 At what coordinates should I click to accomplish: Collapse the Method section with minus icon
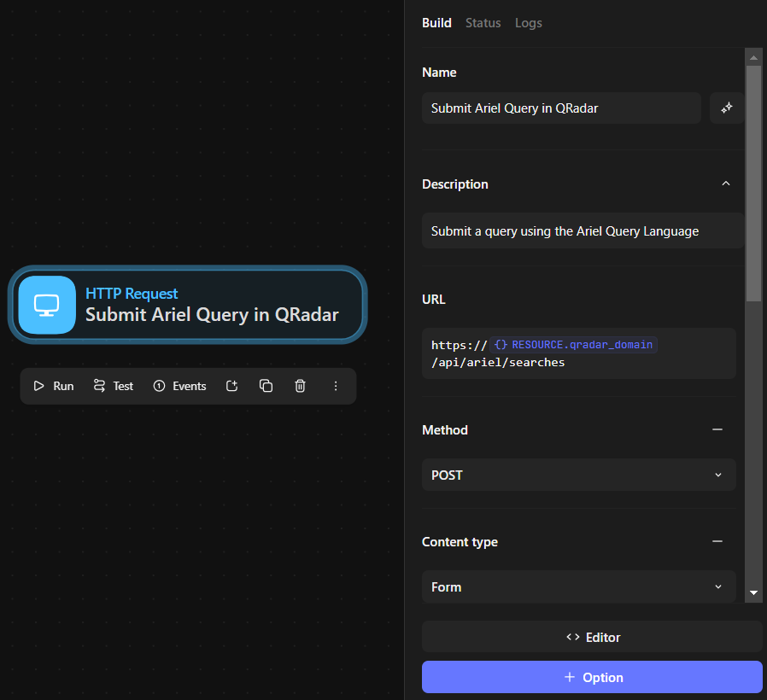point(717,429)
